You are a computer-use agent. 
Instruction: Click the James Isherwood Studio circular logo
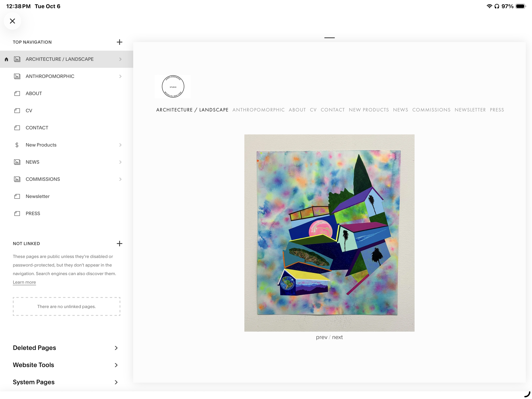[x=173, y=86]
